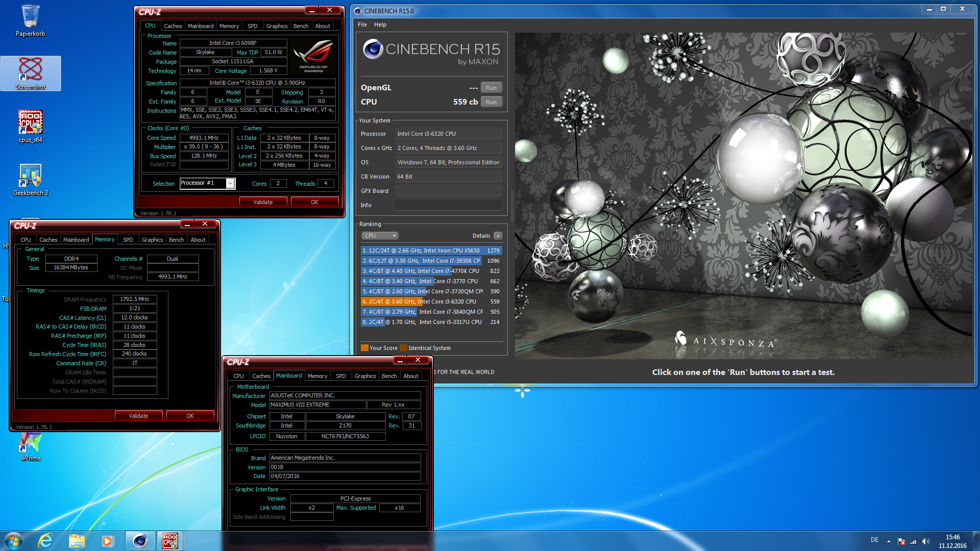Switch to ROG CPU-Z taskbar icon
This screenshot has width=980, height=551.
click(x=170, y=541)
